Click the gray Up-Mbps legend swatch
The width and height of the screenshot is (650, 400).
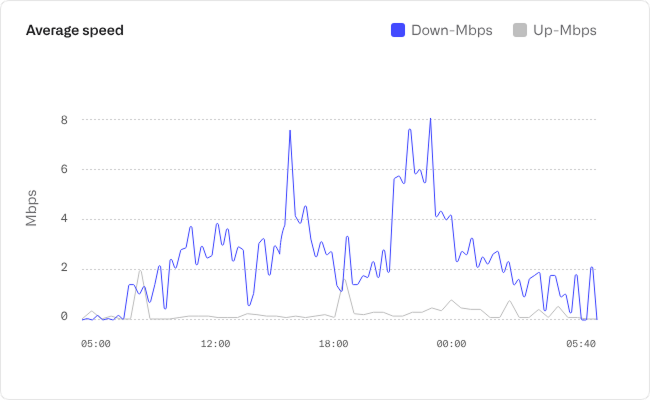coord(519,30)
